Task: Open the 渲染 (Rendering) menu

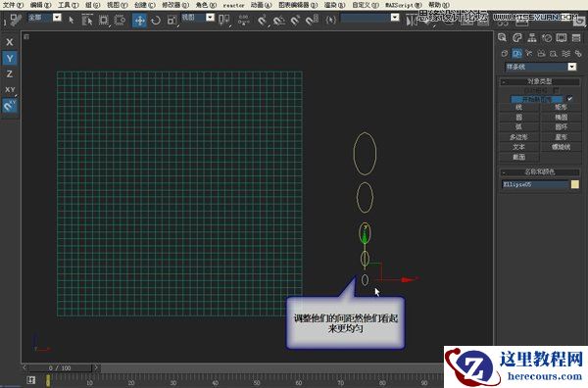Action: [334, 5]
